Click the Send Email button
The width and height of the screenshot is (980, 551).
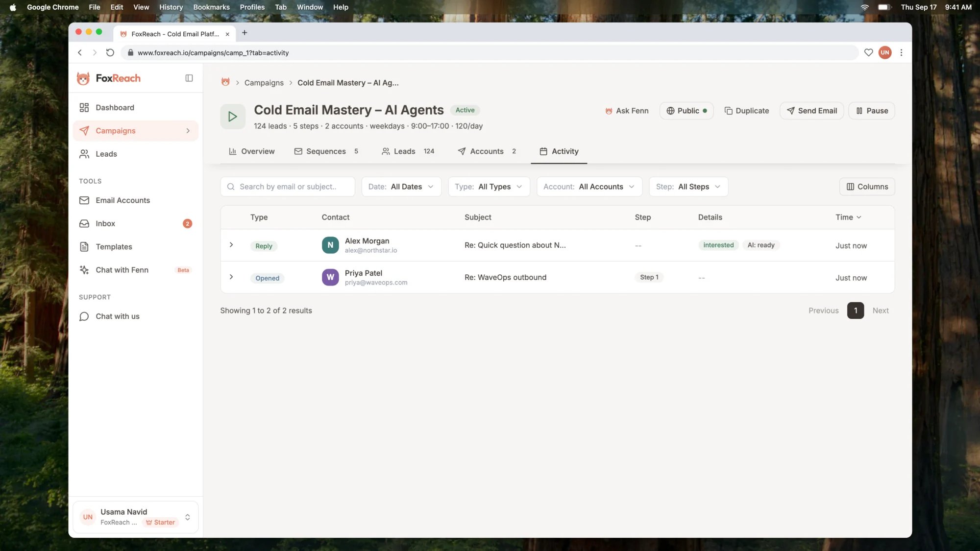coord(812,111)
